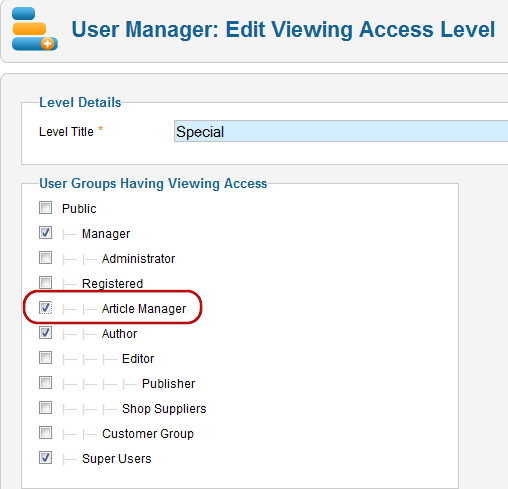Click the Customer Group label
The image size is (508, 489).
tap(148, 434)
